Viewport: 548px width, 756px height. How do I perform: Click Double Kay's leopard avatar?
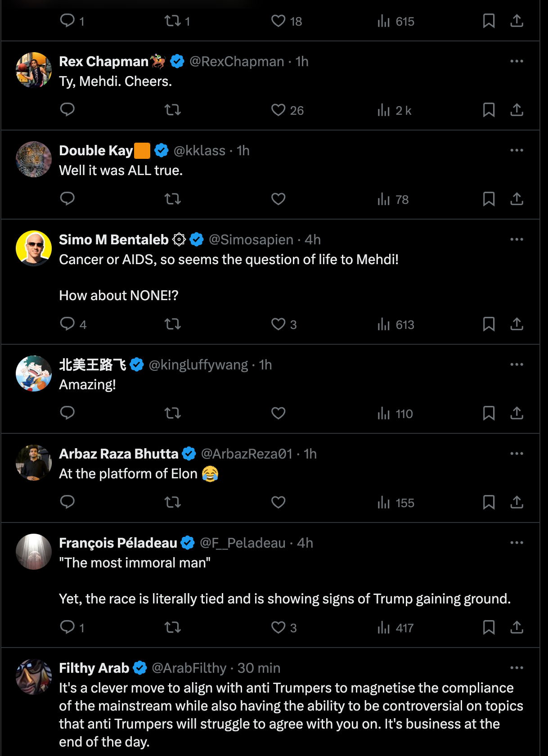[34, 159]
